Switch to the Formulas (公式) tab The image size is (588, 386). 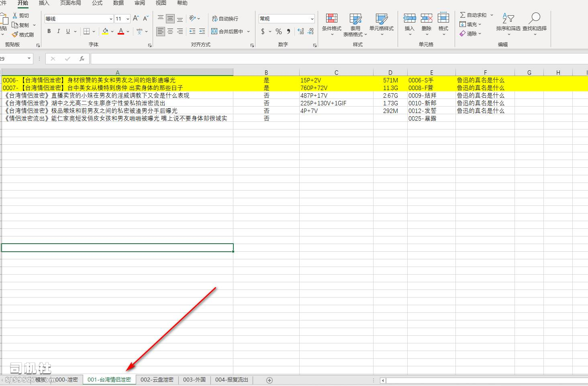pyautogui.click(x=97, y=3)
